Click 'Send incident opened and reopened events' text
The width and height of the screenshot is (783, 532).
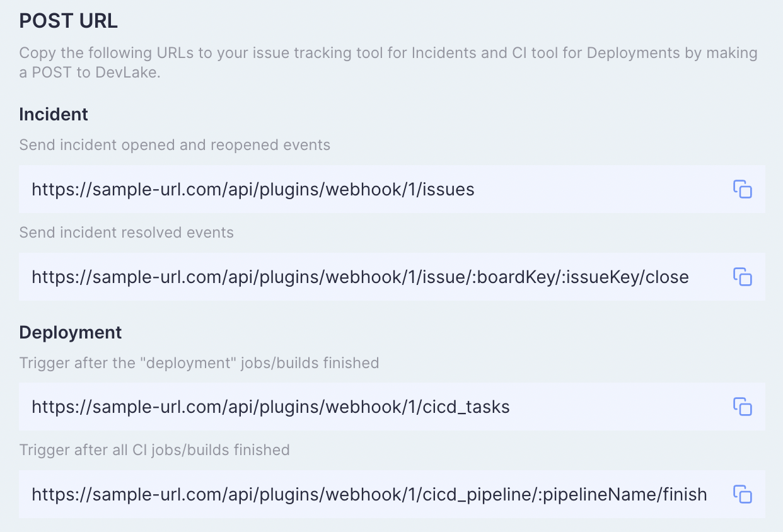[175, 145]
